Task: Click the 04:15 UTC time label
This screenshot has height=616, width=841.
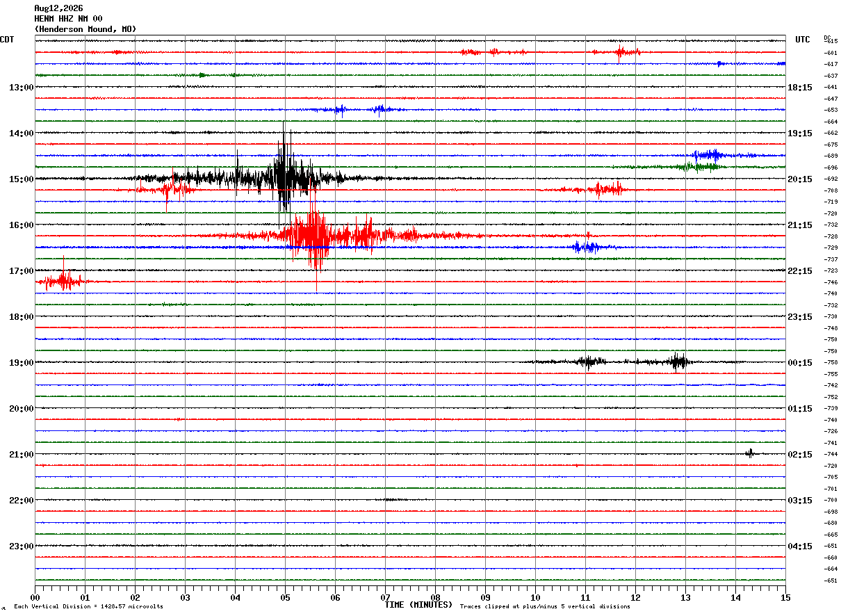Action: point(800,546)
